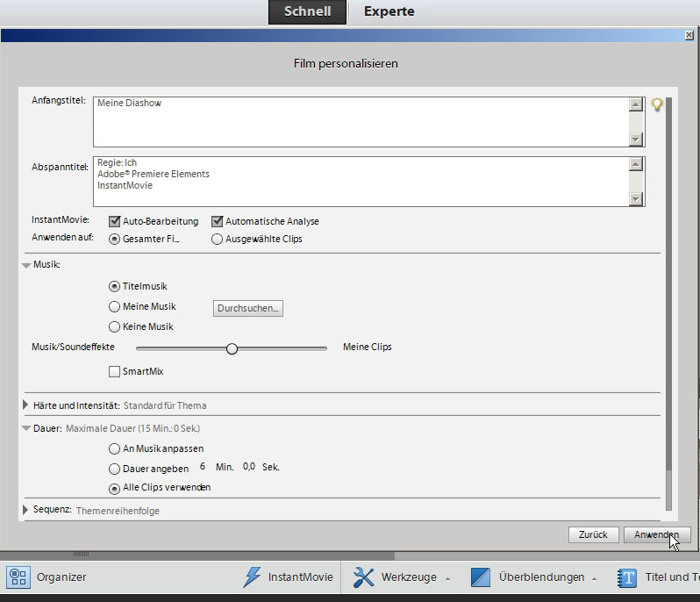Select the Gesamter Film radio button
This screenshot has height=602, width=700.
coord(114,239)
